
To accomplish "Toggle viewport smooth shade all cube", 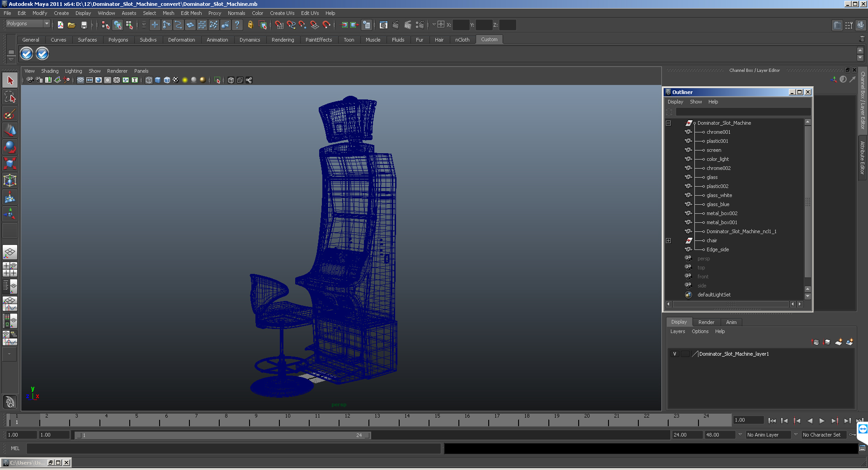I will (158, 80).
